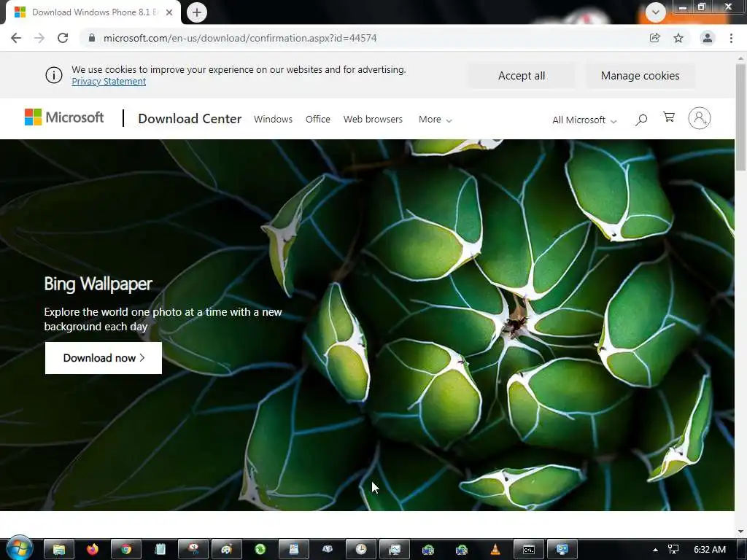Expand the More menu
Screen dimensions: 747x560
click(435, 120)
